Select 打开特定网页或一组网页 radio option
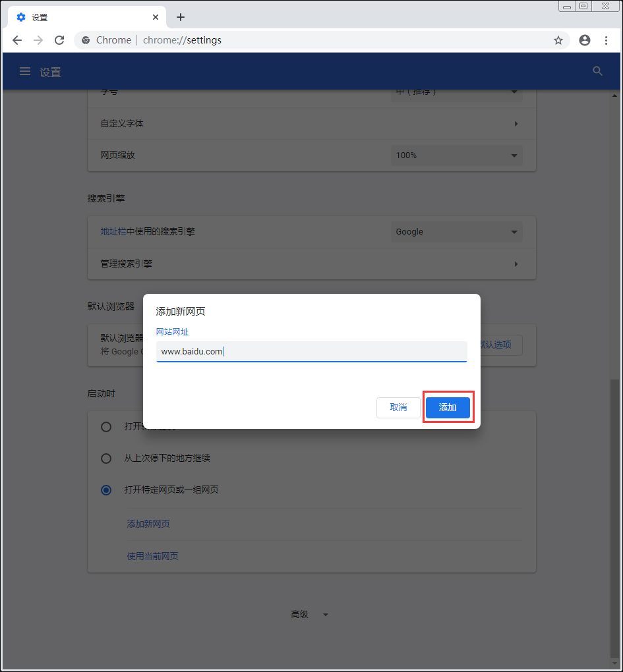623x672 pixels. click(x=106, y=490)
